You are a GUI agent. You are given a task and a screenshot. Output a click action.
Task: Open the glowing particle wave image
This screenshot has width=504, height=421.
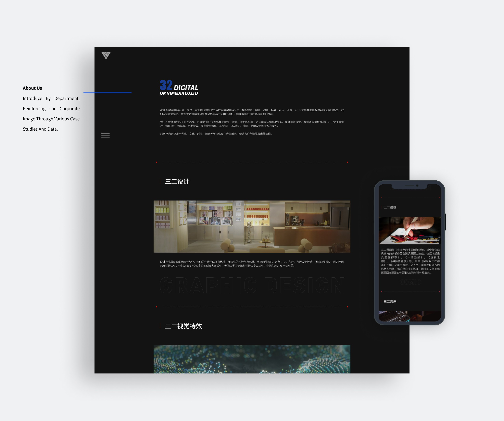click(x=252, y=359)
